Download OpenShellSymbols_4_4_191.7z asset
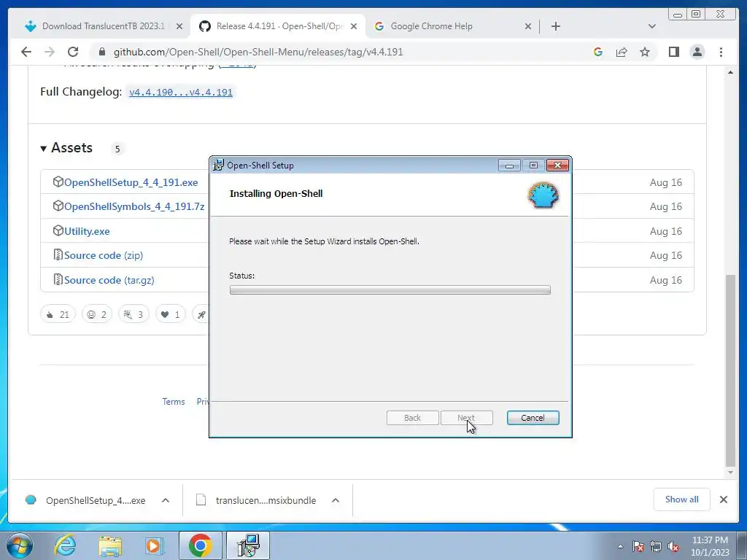 pos(134,206)
